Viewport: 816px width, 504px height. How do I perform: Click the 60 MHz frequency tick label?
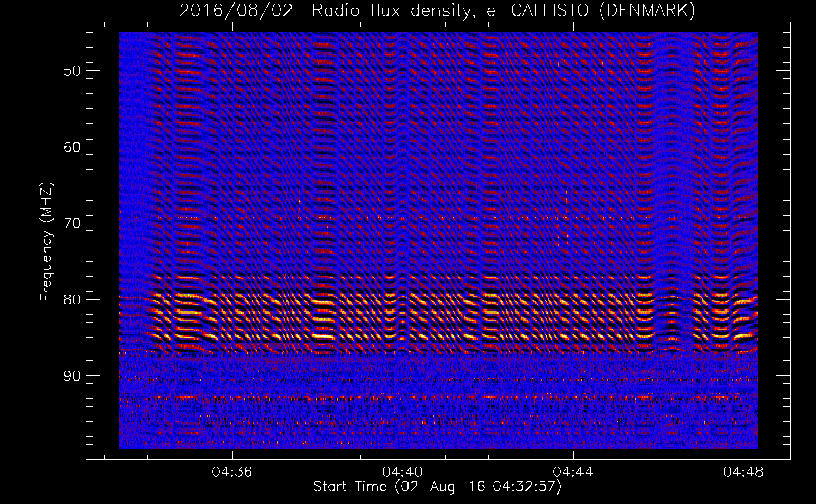(72, 147)
